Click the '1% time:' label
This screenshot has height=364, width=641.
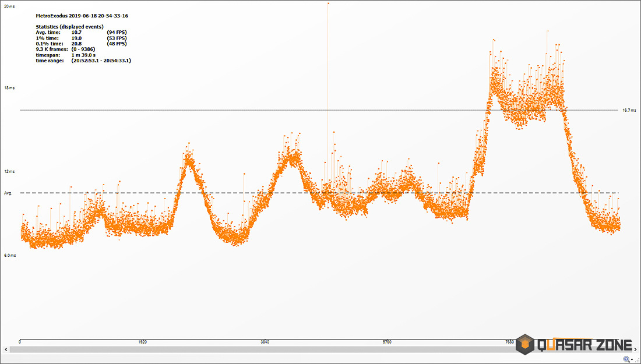[47, 38]
